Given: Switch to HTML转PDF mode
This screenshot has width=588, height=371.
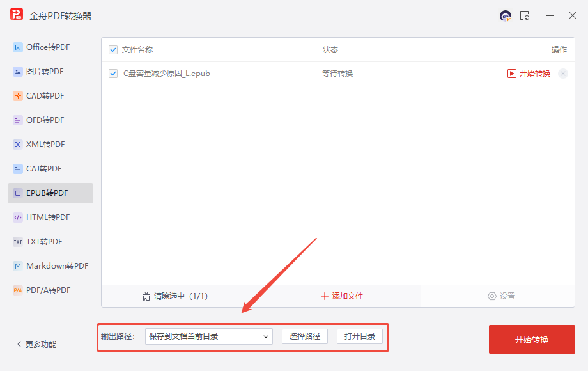Looking at the screenshot, I should (x=50, y=217).
